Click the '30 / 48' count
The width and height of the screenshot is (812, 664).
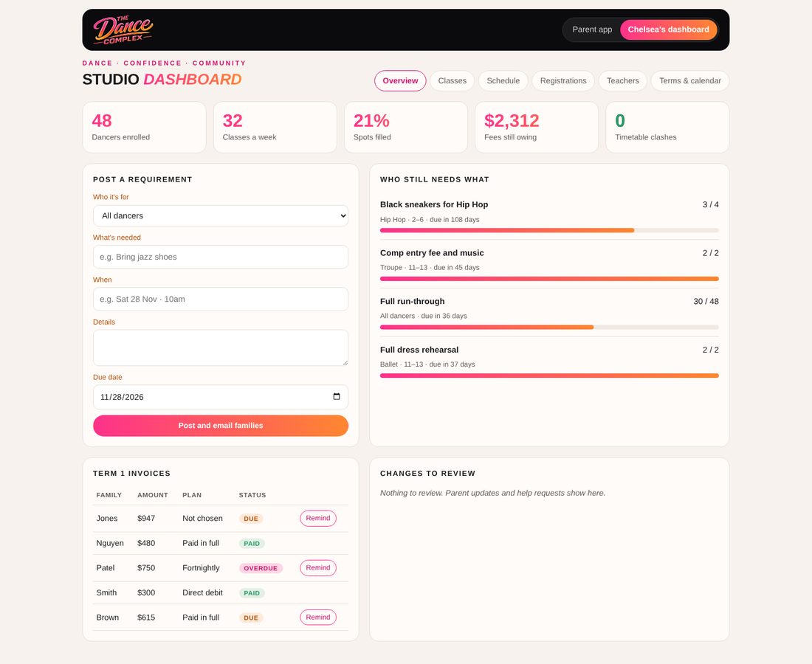click(706, 301)
